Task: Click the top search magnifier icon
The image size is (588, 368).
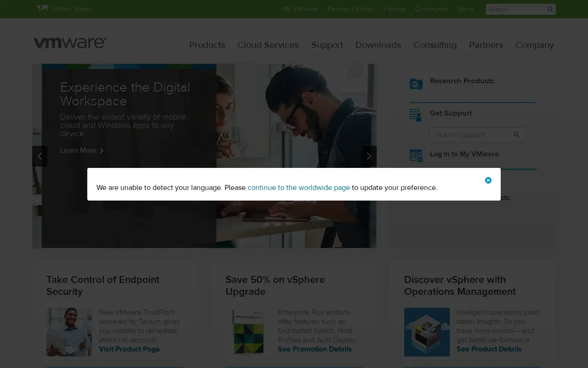Action: pyautogui.click(x=550, y=9)
